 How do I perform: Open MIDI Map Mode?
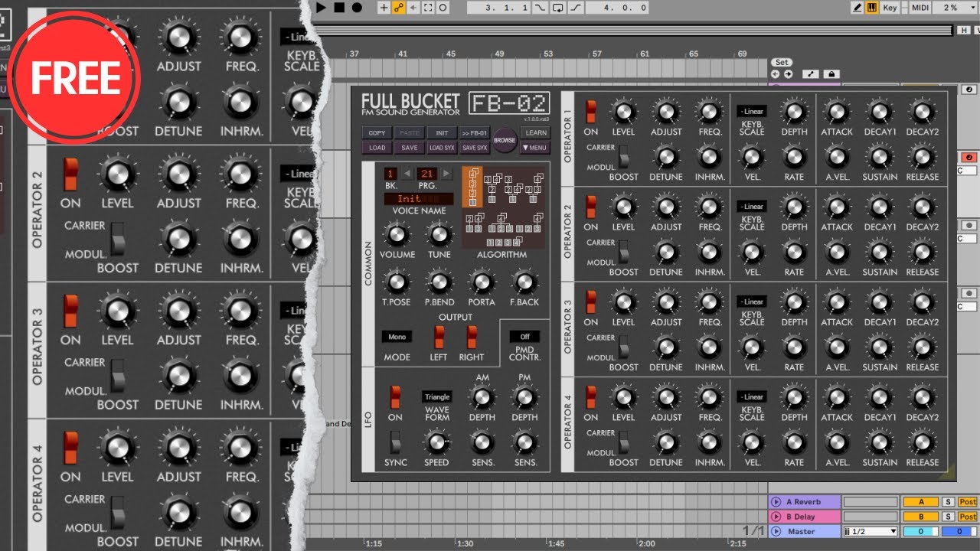tap(920, 8)
